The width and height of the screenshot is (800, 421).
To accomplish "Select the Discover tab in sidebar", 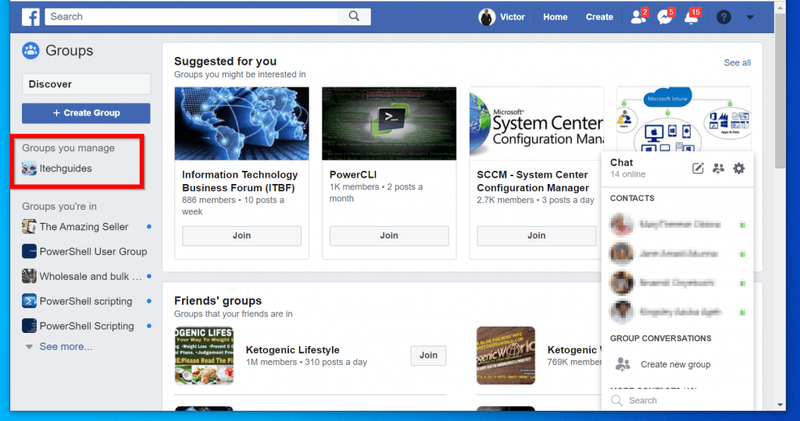I will 86,84.
